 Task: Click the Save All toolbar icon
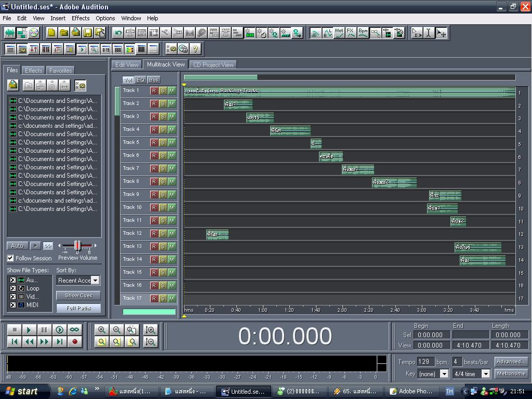tap(100, 33)
